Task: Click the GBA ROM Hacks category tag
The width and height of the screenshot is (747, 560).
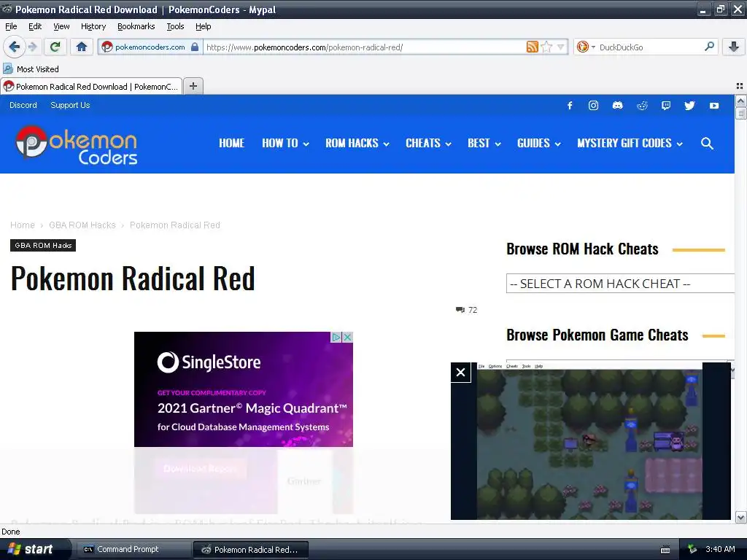Action: (x=43, y=245)
